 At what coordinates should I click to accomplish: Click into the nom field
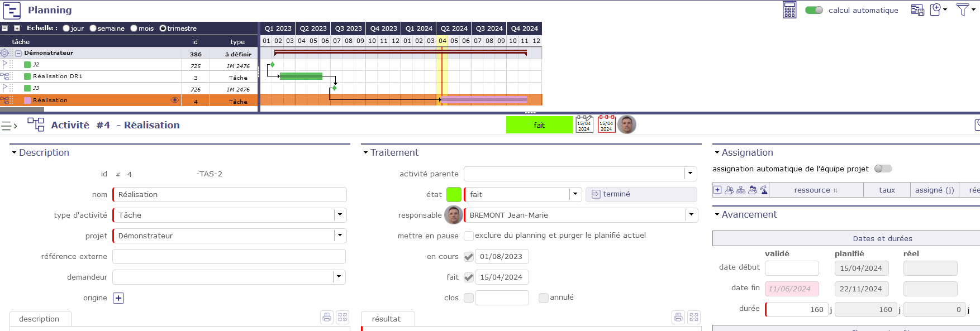tap(230, 194)
